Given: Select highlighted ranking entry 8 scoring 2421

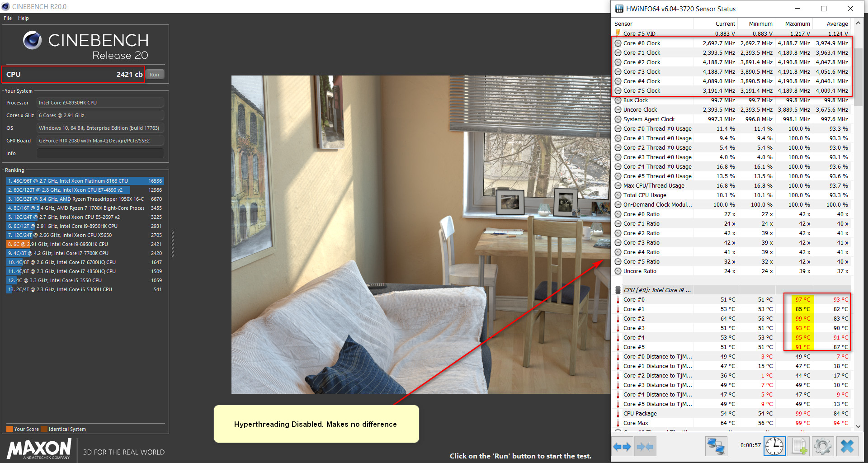Looking at the screenshot, I should coord(85,244).
